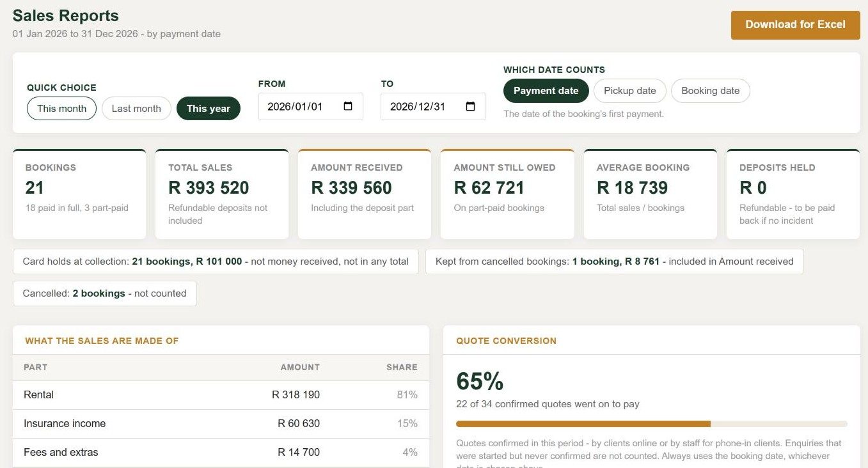This screenshot has height=468, width=868.
Task: Click the 4% share value
Action: [x=410, y=453]
